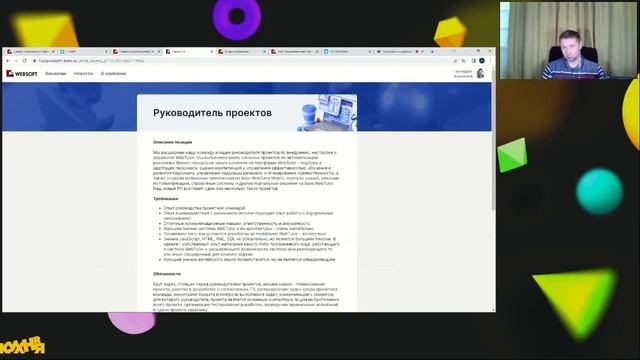Image resolution: width=640 pixels, height=360 pixels.
Task: Switch to the second tab with the blue favicon
Action: pyautogui.click(x=83, y=52)
